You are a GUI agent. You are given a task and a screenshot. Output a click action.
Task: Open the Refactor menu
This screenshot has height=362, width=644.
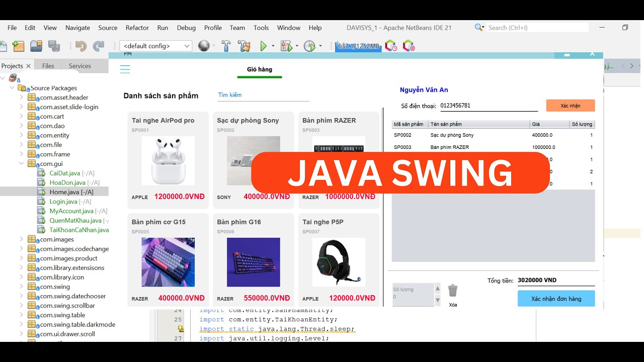tap(137, 28)
